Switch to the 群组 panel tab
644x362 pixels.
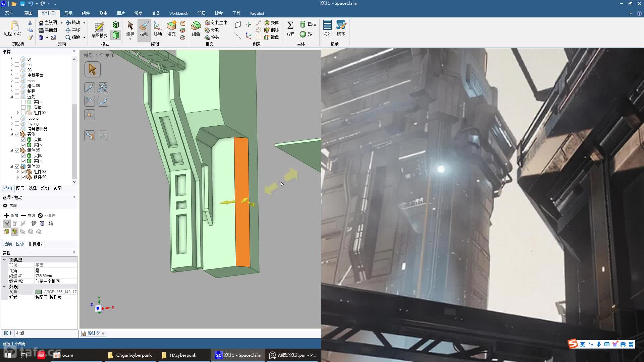[x=45, y=188]
